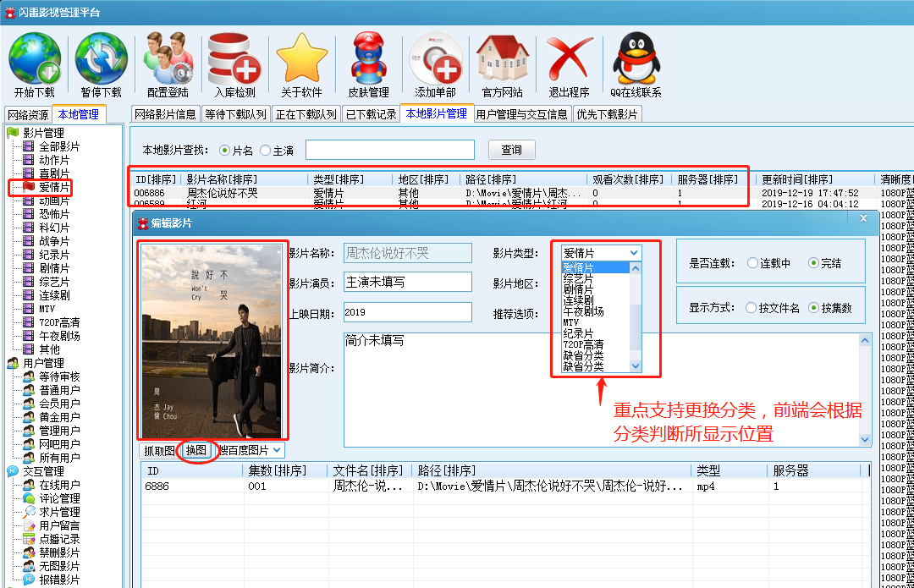This screenshot has height=588, width=914.
Task: Click the 入库检测 database icon
Action: tap(234, 58)
